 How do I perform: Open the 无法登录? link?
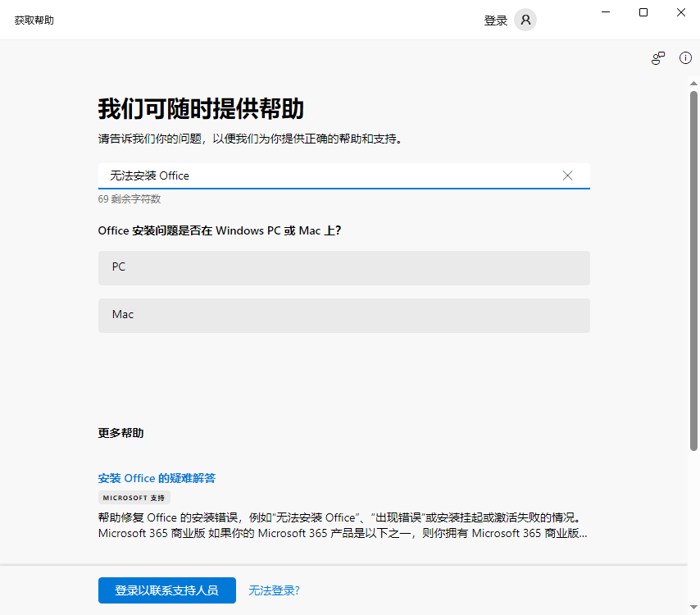[274, 590]
